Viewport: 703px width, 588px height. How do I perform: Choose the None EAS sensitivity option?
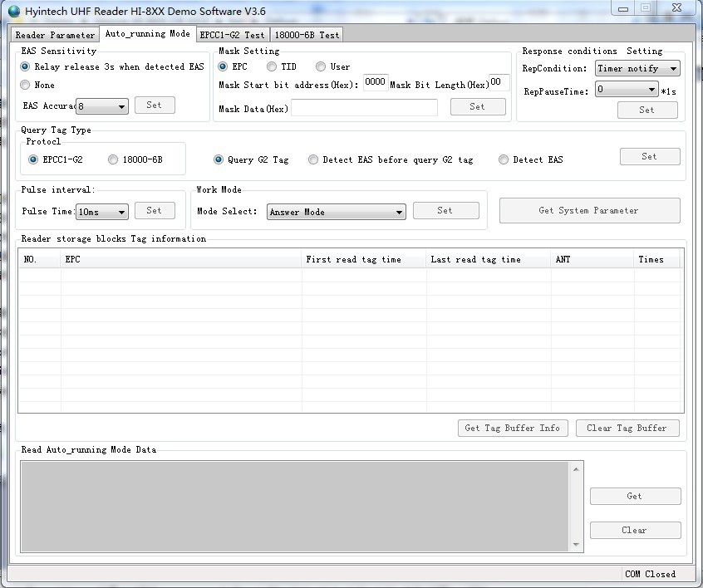(x=37, y=85)
